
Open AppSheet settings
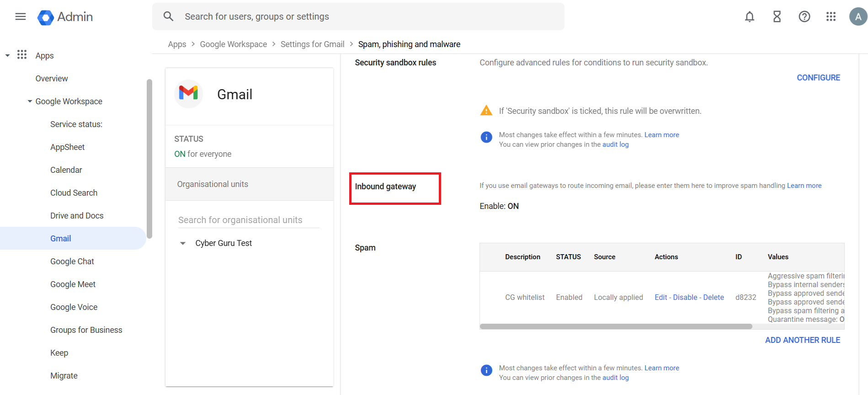point(68,147)
